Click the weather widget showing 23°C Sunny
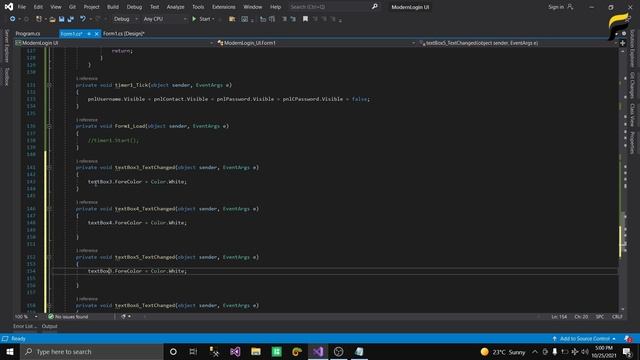Viewport: 640px width, 360px height. 502,351
